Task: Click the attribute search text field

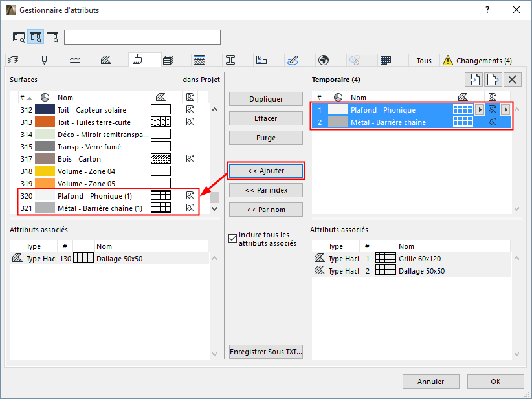Action: pyautogui.click(x=142, y=37)
